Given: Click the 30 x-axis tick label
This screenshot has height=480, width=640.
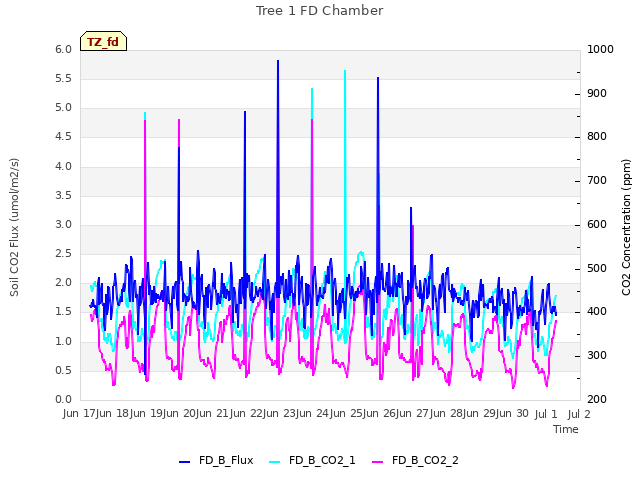Looking at the screenshot, I should (x=522, y=413).
